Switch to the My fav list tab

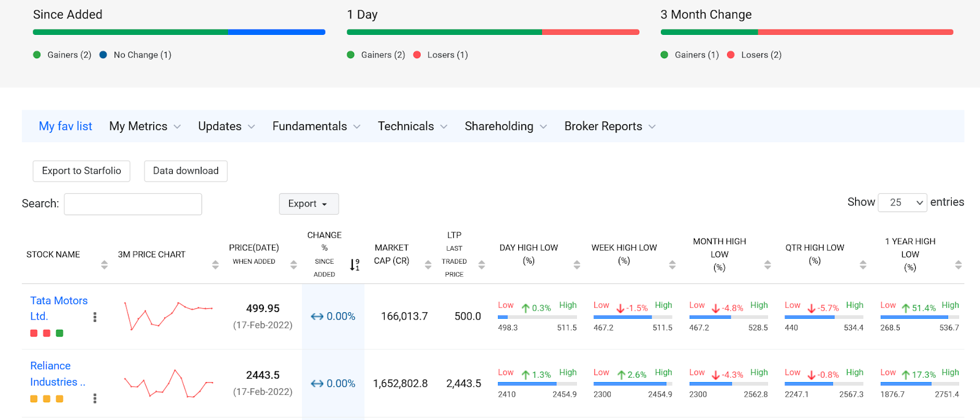coord(66,126)
